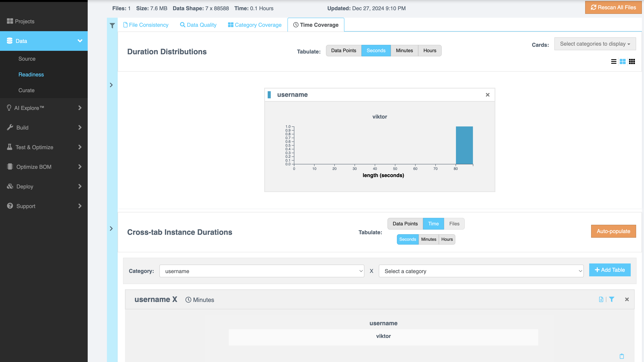Viewport: 644px width, 362px height.
Task: Open the Category Coverage tab
Action: [254, 25]
